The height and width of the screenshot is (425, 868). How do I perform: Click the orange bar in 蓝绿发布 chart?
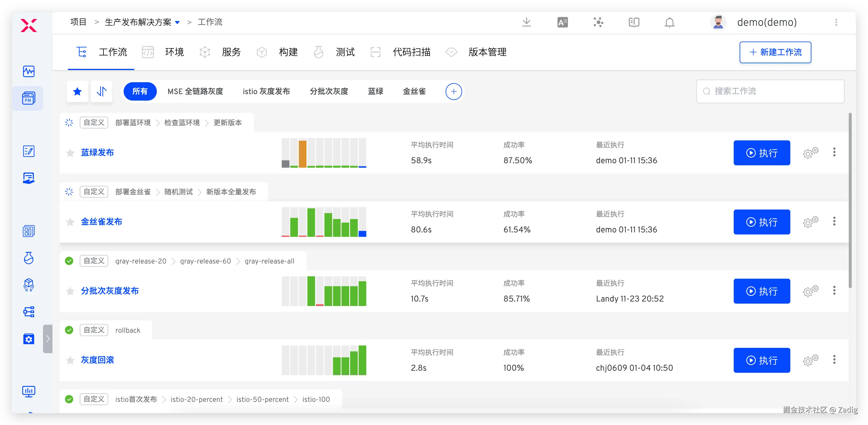click(303, 153)
